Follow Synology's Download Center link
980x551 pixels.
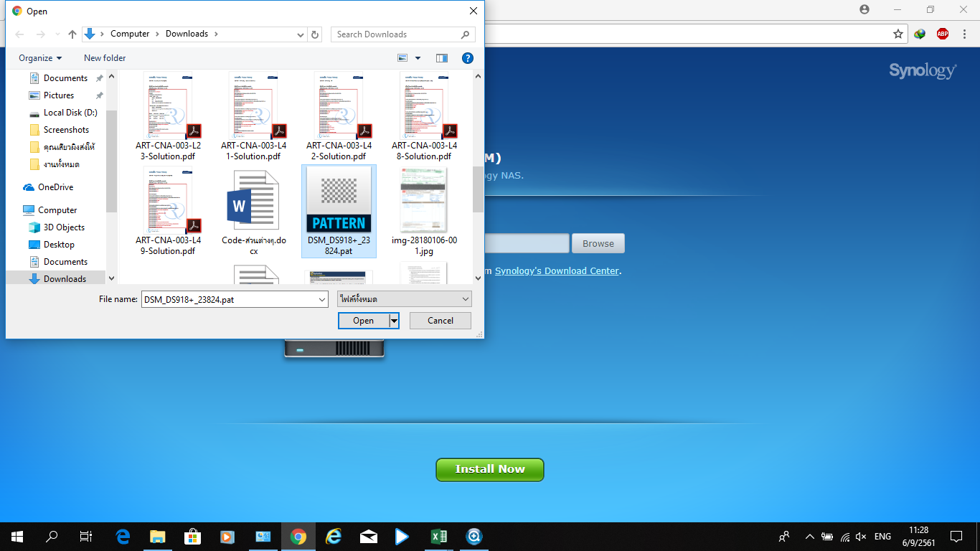(557, 271)
